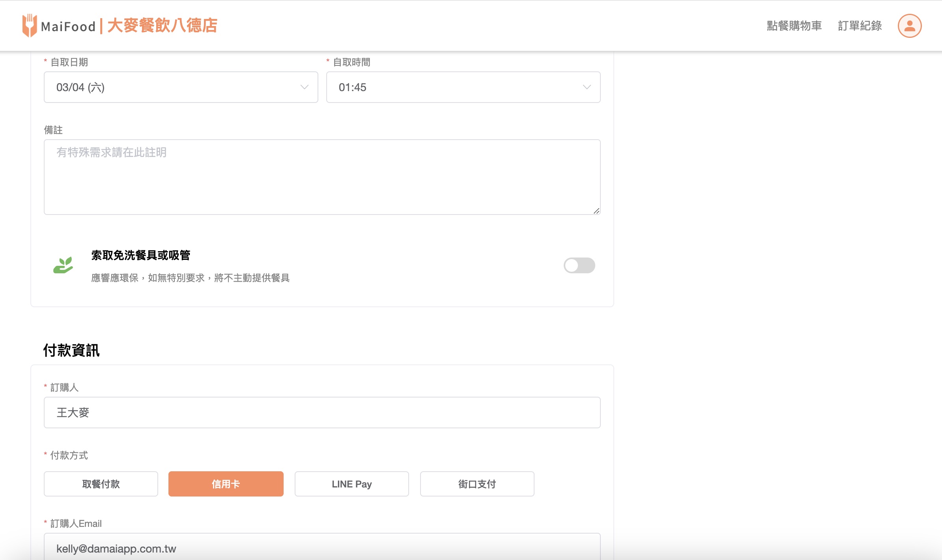Click the 大麥餐飲八德店 store title
Screen dimensions: 942x560
point(162,26)
